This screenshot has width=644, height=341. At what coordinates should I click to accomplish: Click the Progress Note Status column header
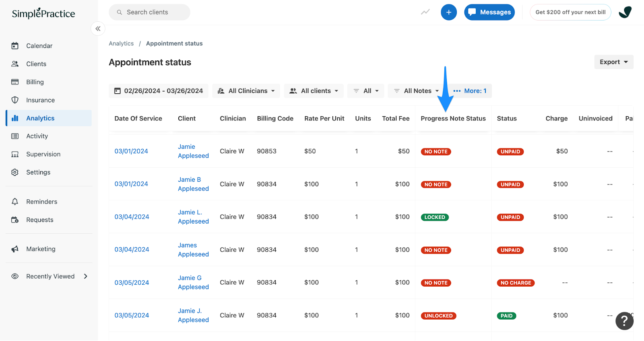pyautogui.click(x=453, y=119)
